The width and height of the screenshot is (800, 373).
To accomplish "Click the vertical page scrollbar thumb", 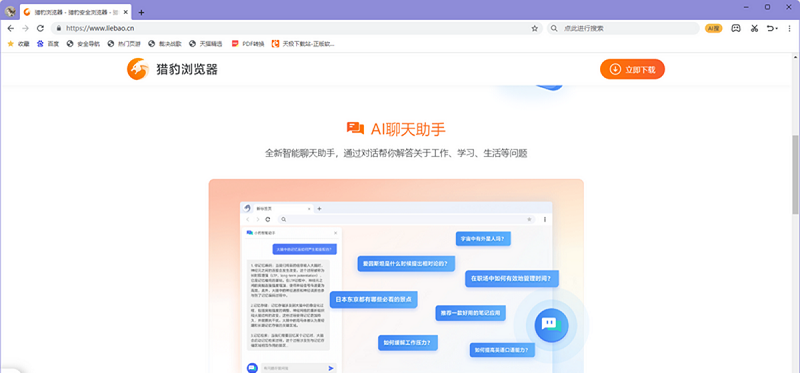I will 795,175.
